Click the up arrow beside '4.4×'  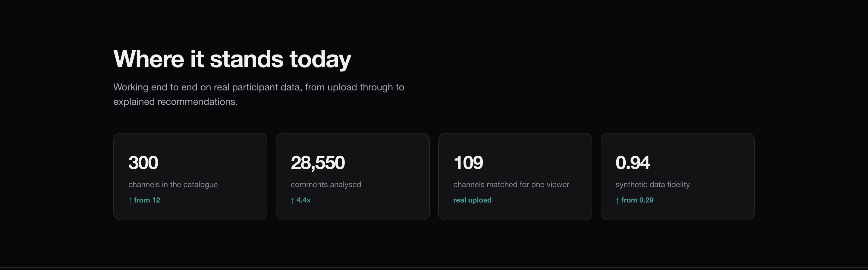[292, 201]
